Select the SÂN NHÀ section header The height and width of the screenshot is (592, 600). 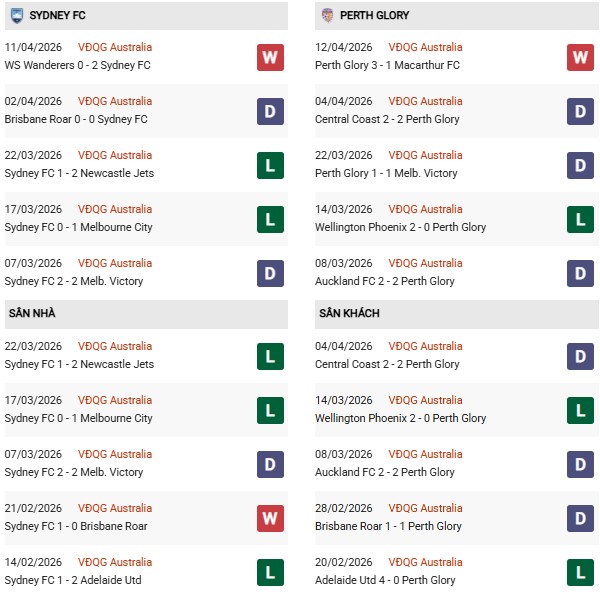[32, 314]
